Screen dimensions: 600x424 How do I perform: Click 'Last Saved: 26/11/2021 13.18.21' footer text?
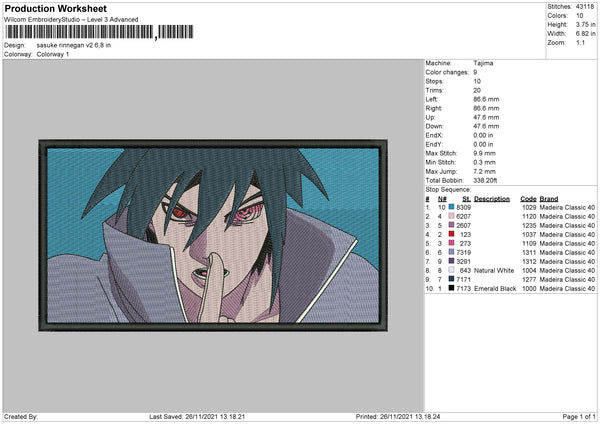(x=197, y=416)
